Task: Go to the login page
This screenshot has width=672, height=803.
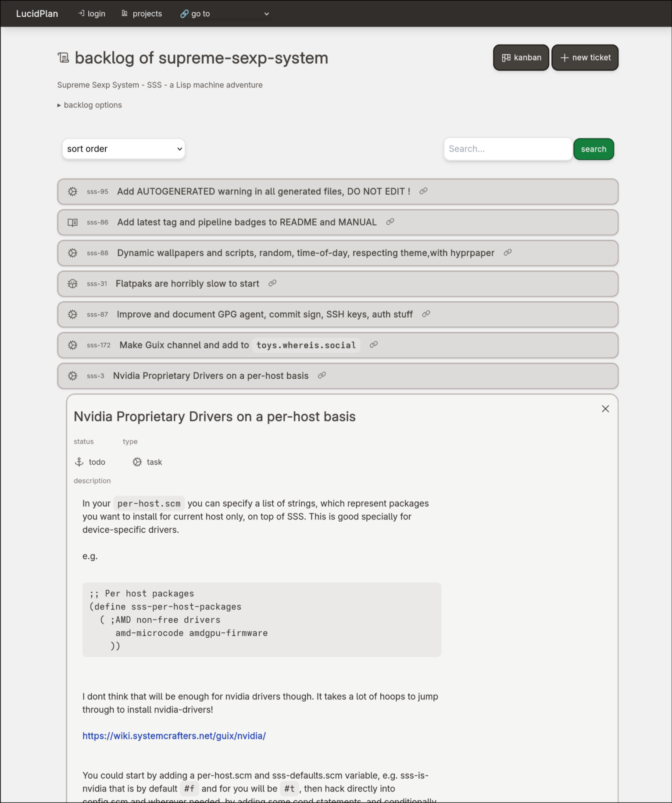Action: pos(92,14)
